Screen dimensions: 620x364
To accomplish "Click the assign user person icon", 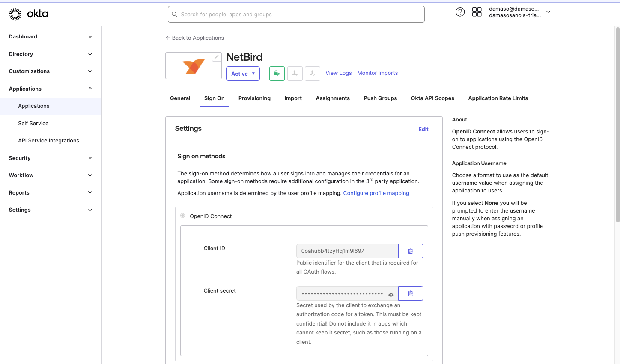I will (x=295, y=73).
